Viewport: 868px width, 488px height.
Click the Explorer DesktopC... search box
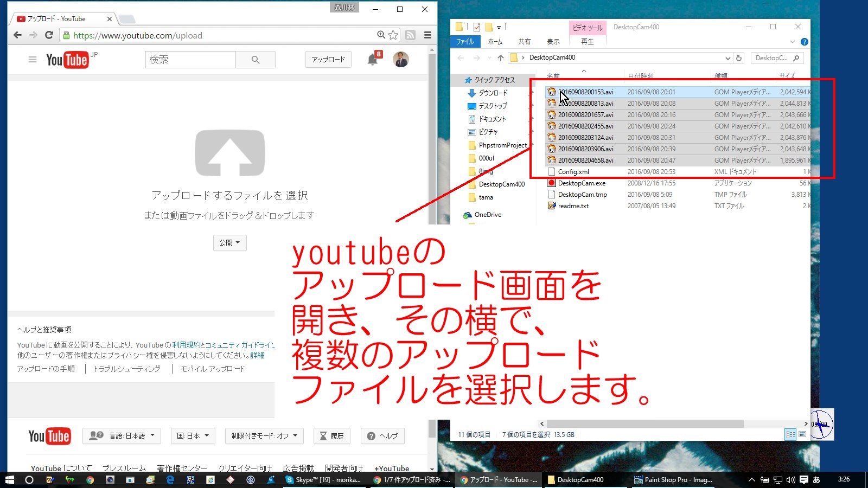pyautogui.click(x=777, y=58)
